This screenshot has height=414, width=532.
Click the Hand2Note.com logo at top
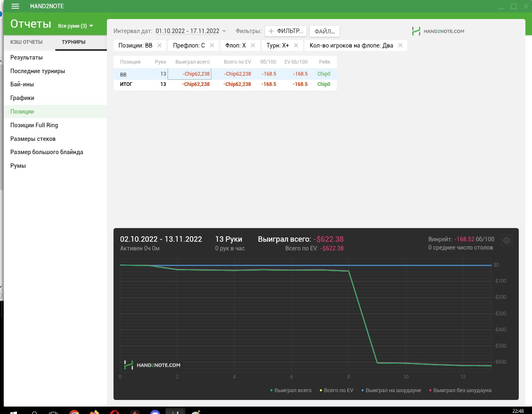pos(438,31)
